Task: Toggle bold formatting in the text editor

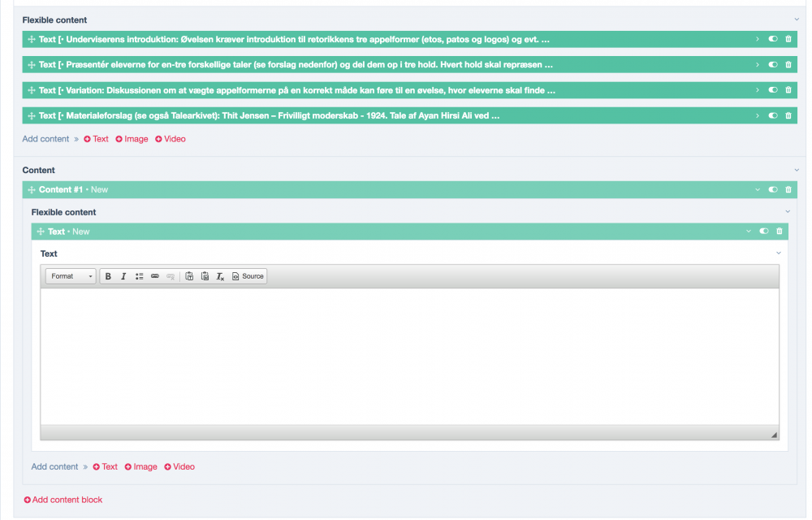Action: point(108,276)
